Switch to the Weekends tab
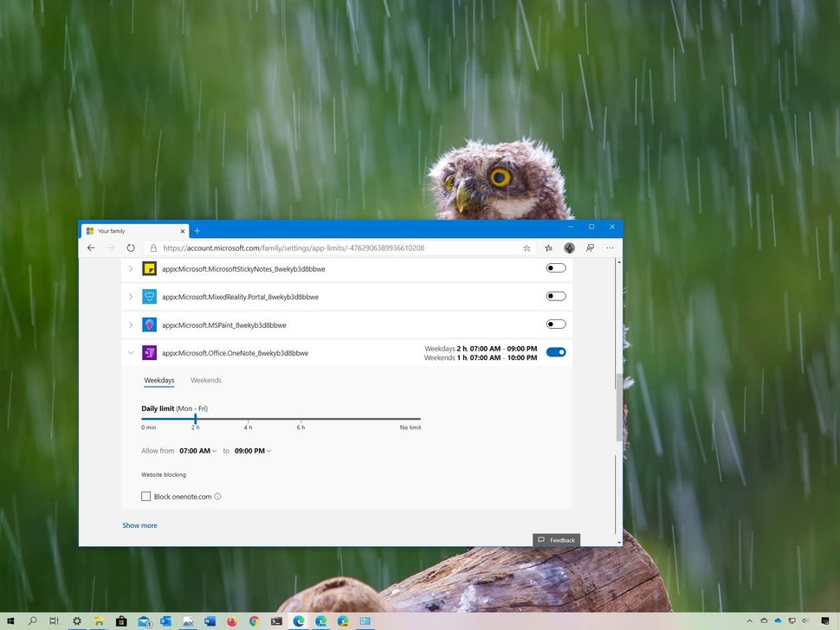The height and width of the screenshot is (630, 840). [x=205, y=380]
